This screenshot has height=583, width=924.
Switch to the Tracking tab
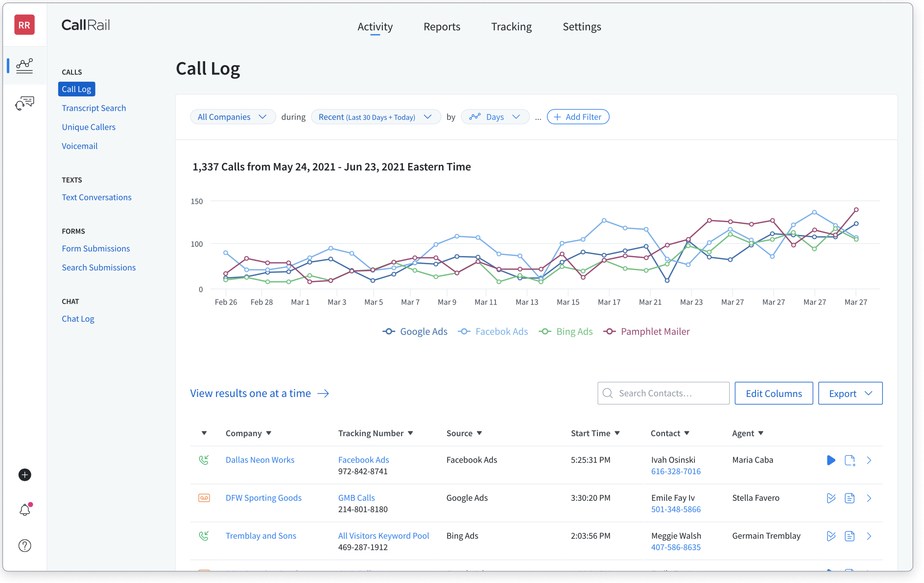click(511, 27)
